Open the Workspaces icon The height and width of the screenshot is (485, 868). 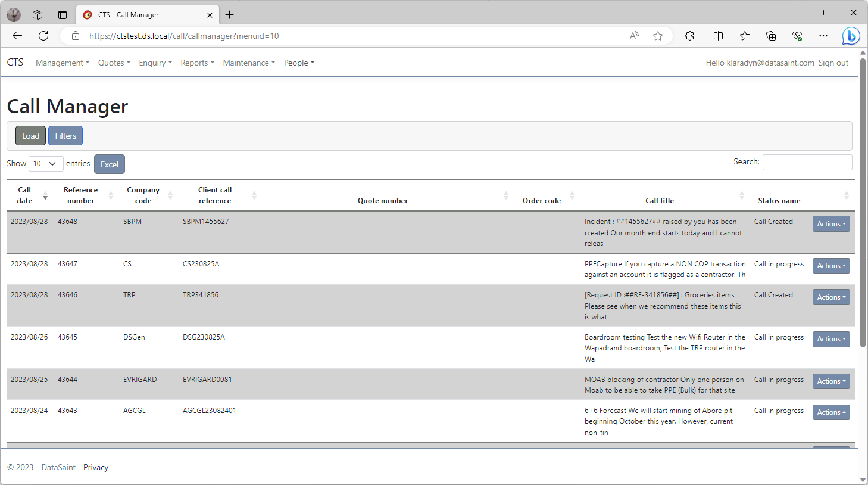(38, 15)
